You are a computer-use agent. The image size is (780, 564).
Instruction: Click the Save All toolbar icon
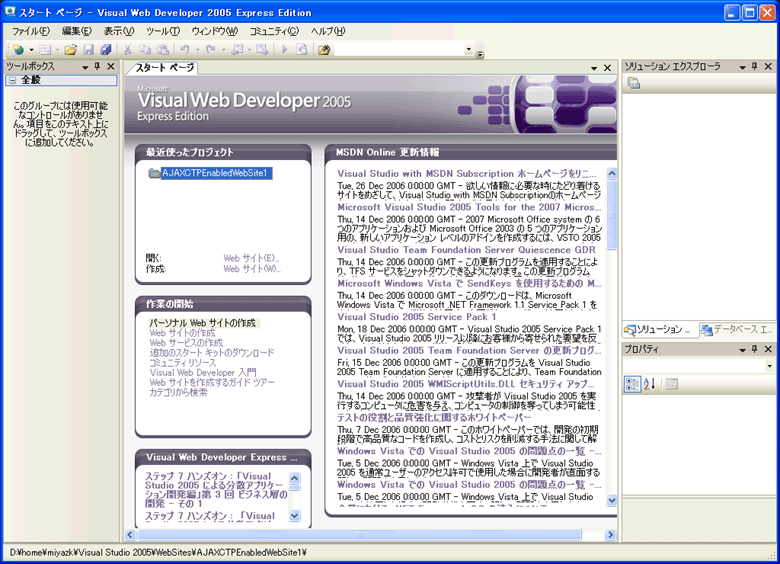(105, 49)
